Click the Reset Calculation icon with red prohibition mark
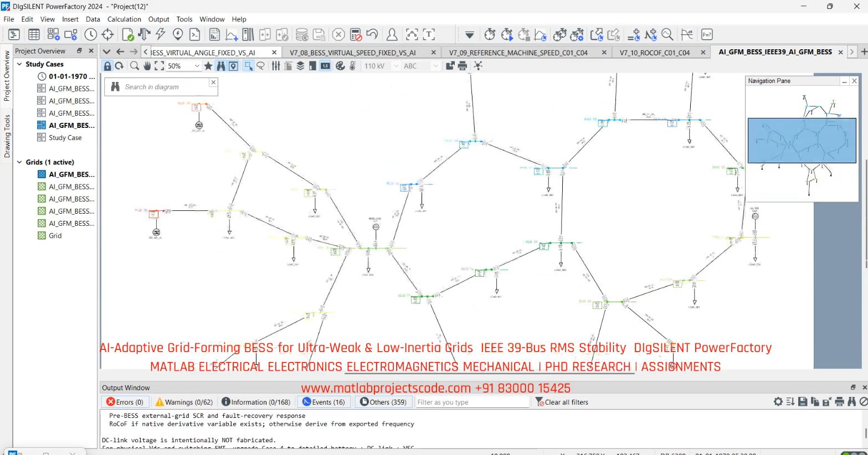 click(x=356, y=34)
